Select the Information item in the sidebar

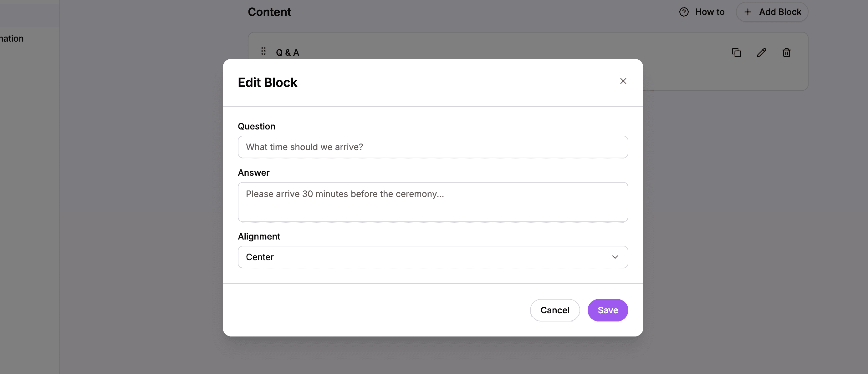pos(12,38)
